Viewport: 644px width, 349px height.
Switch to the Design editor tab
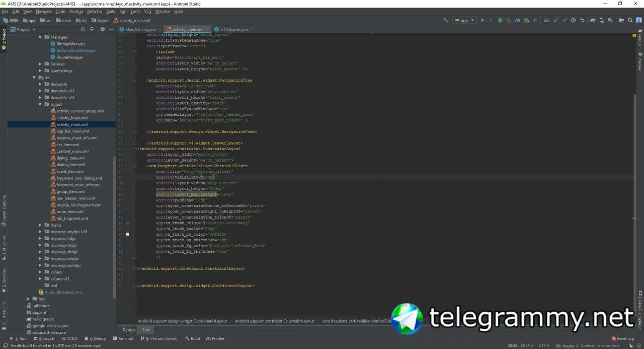click(x=129, y=330)
